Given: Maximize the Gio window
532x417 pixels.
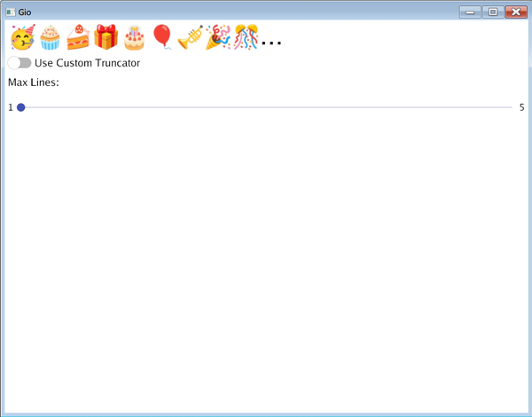Looking at the screenshot, I should coord(492,12).
